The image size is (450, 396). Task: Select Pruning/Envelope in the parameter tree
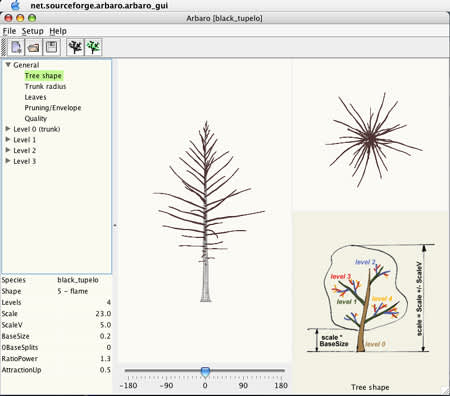click(53, 108)
